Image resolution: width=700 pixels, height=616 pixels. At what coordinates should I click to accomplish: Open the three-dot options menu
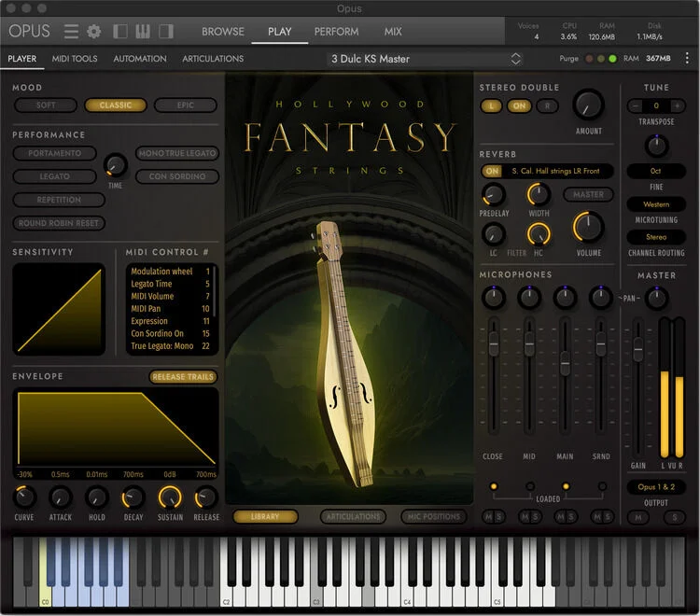point(687,58)
